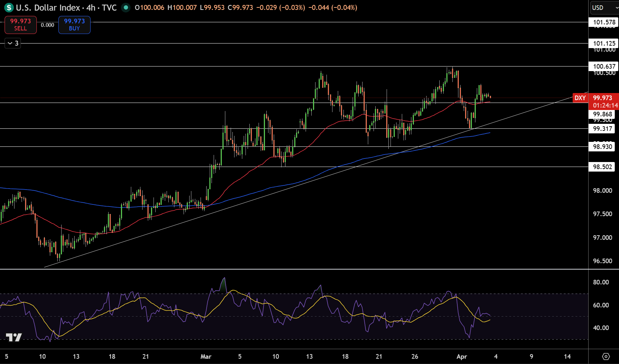Click the 99.973 BUY button

74,25
